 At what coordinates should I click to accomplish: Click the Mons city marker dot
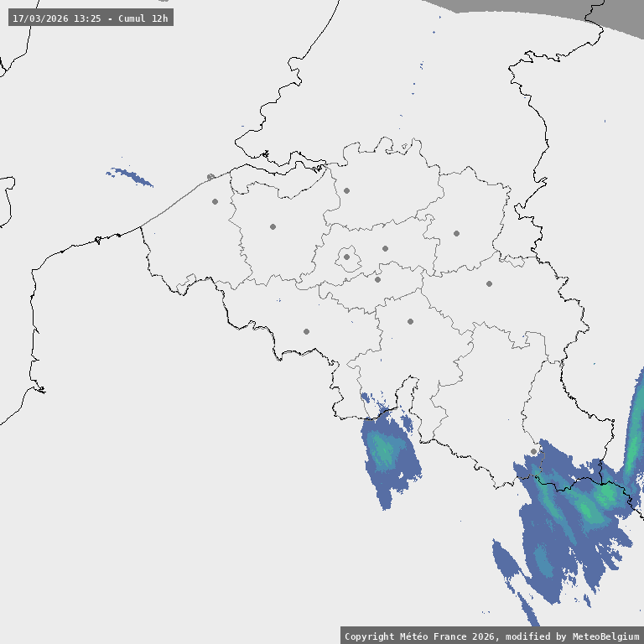click(306, 331)
